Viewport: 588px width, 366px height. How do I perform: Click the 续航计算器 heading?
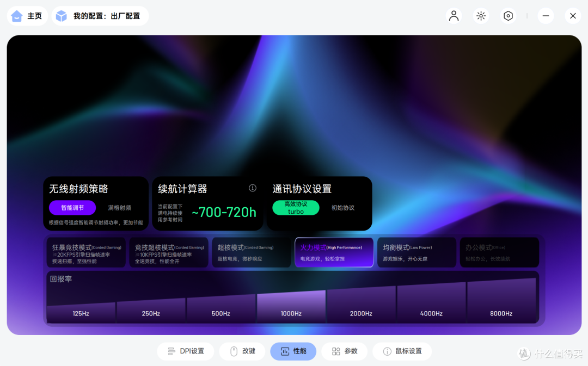(182, 189)
